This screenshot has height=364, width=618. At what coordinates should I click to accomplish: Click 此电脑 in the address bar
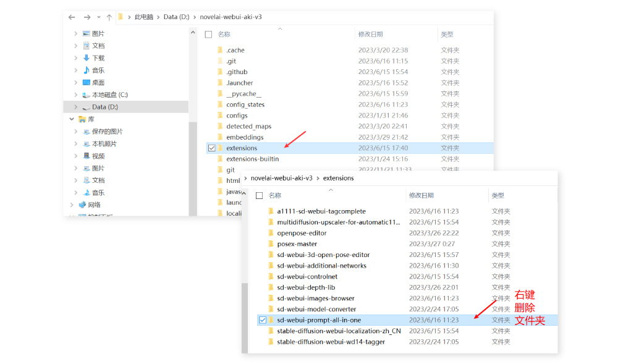tap(143, 17)
